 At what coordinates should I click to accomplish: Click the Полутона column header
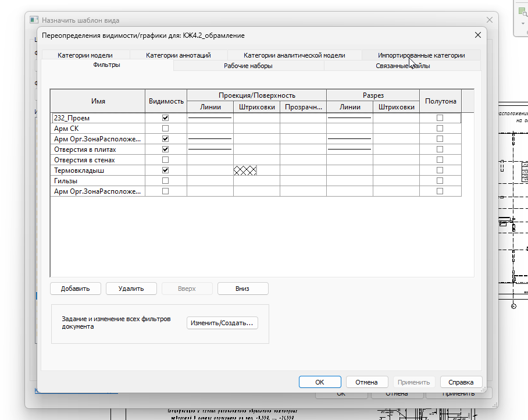[440, 101]
